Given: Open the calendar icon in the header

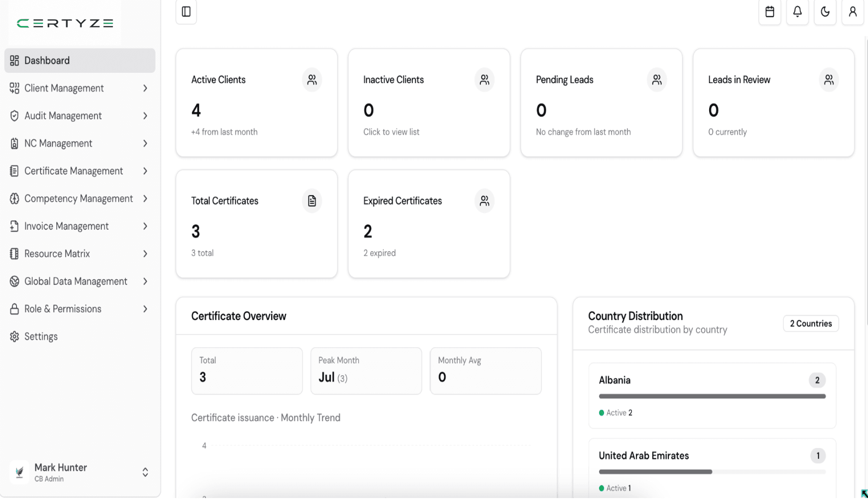Looking at the screenshot, I should 770,12.
